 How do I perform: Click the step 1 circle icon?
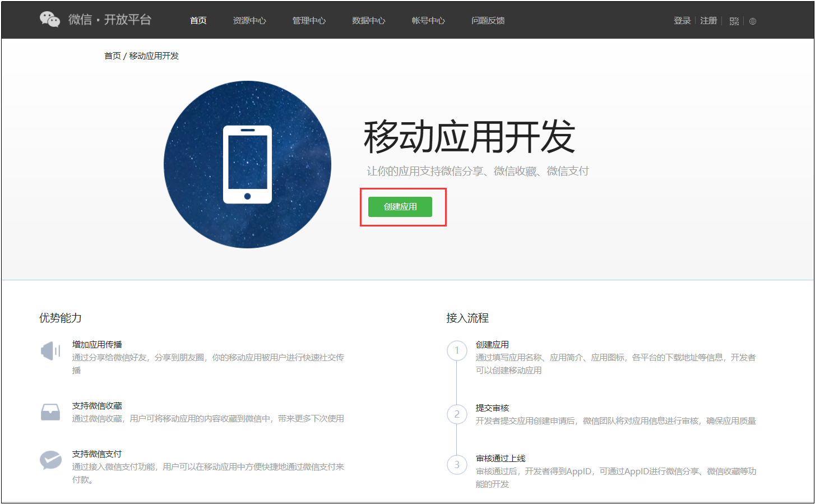click(x=457, y=351)
